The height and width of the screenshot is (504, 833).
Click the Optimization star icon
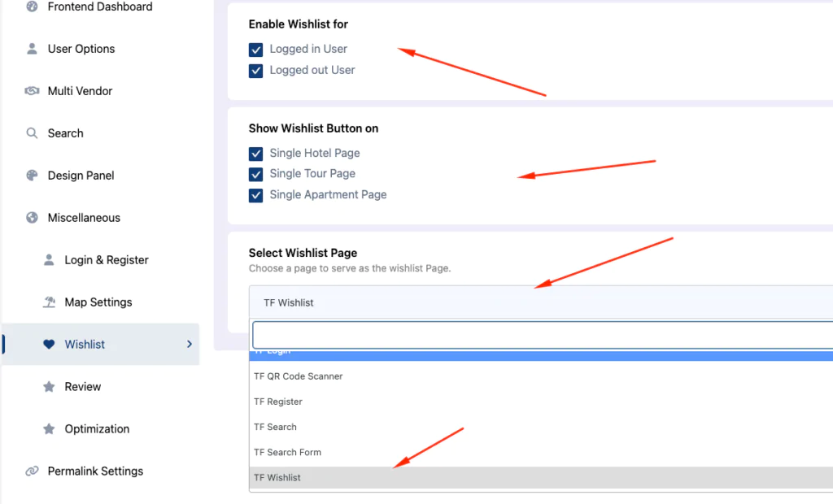tap(49, 428)
